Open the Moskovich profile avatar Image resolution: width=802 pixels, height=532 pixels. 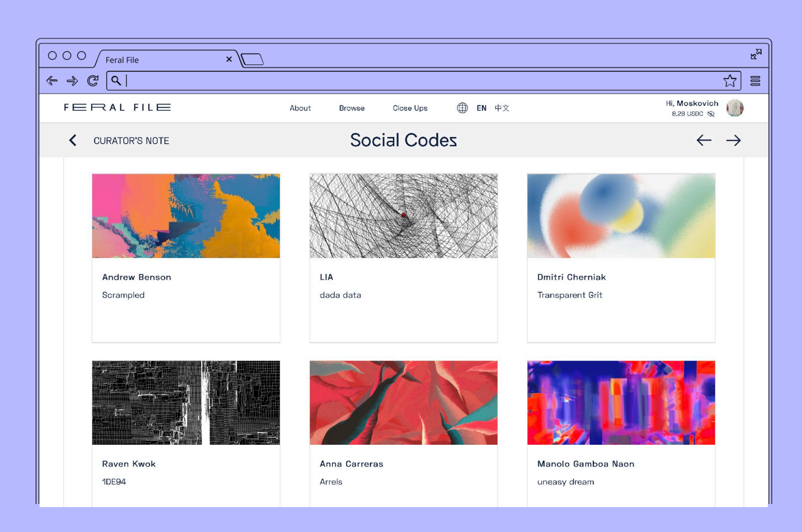[x=734, y=108]
